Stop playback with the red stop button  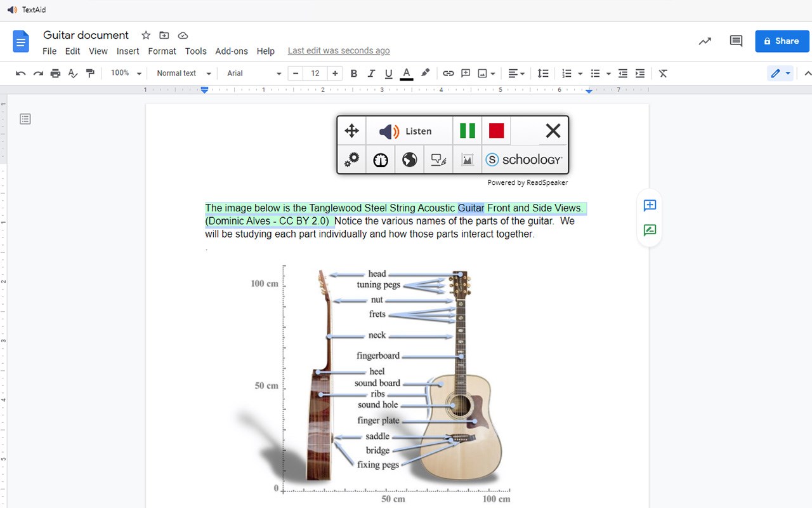496,131
